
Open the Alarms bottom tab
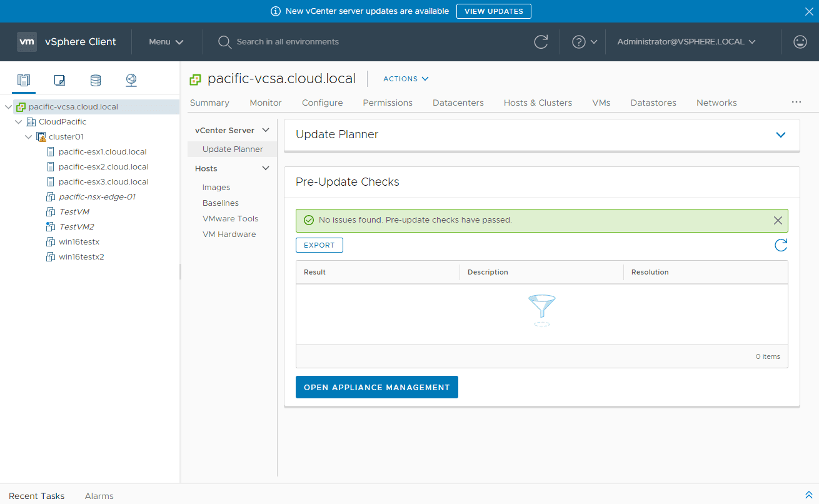pyautogui.click(x=99, y=496)
